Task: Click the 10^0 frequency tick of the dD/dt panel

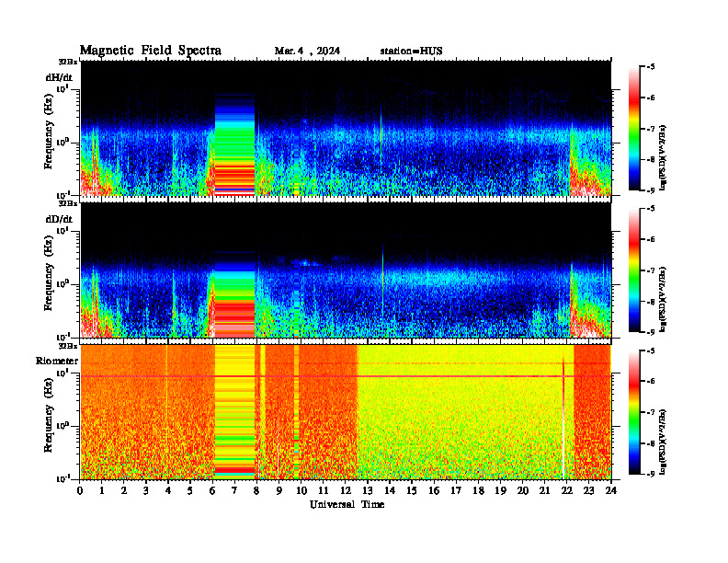Action: pos(63,283)
